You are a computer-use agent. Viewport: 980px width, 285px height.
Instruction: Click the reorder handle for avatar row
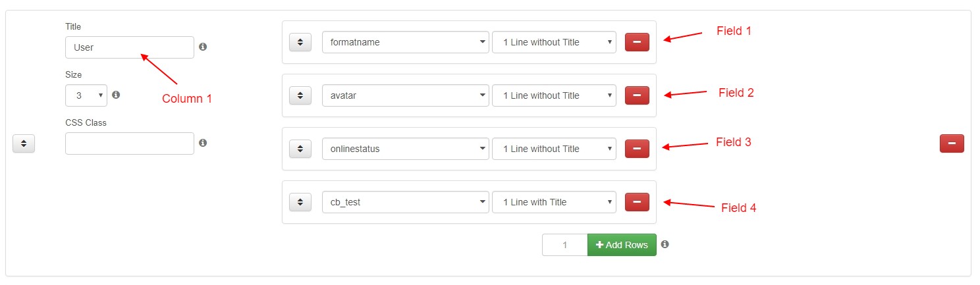point(300,95)
